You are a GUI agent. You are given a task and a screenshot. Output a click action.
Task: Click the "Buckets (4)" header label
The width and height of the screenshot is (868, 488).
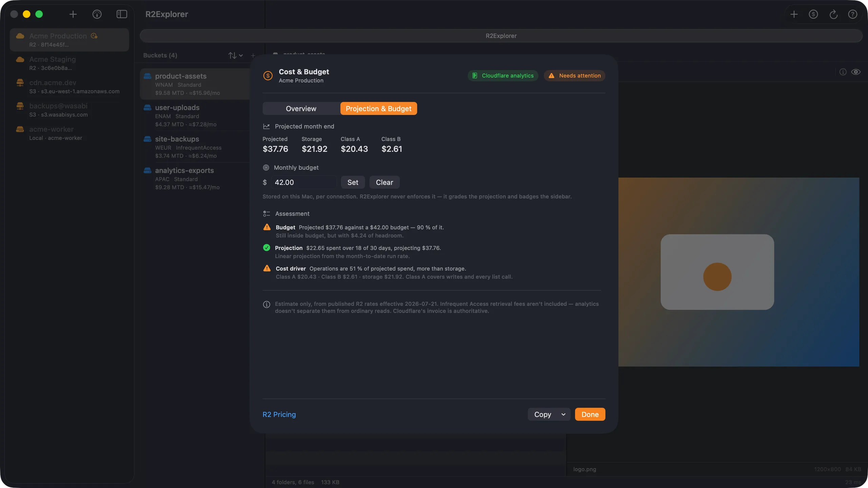160,55
